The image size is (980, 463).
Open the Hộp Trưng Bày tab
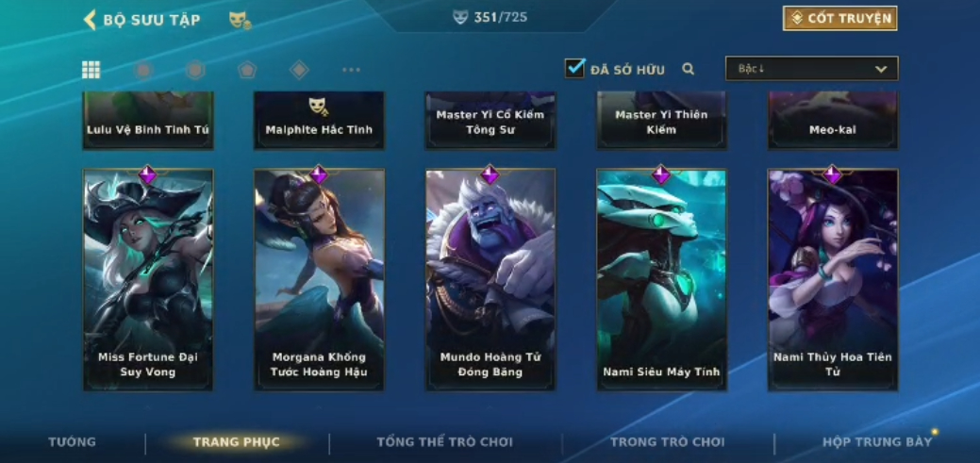pyautogui.click(x=877, y=441)
